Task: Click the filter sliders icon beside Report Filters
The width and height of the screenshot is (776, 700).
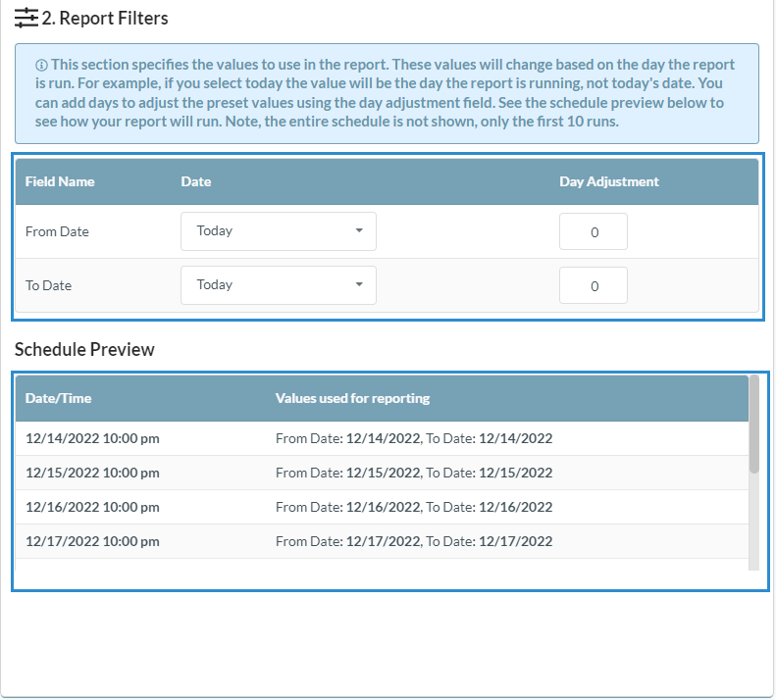Action: point(26,18)
